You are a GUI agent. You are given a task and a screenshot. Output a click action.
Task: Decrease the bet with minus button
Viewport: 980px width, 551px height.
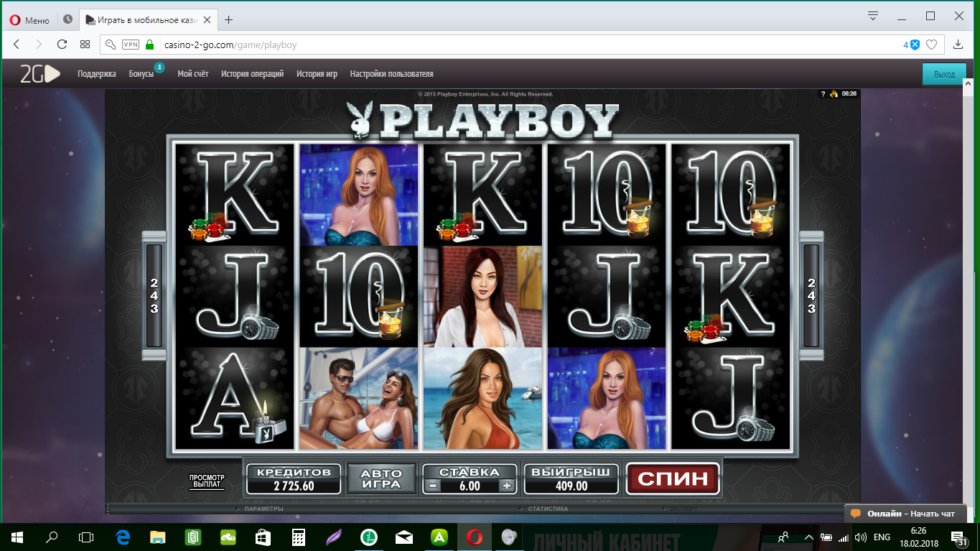(x=432, y=486)
